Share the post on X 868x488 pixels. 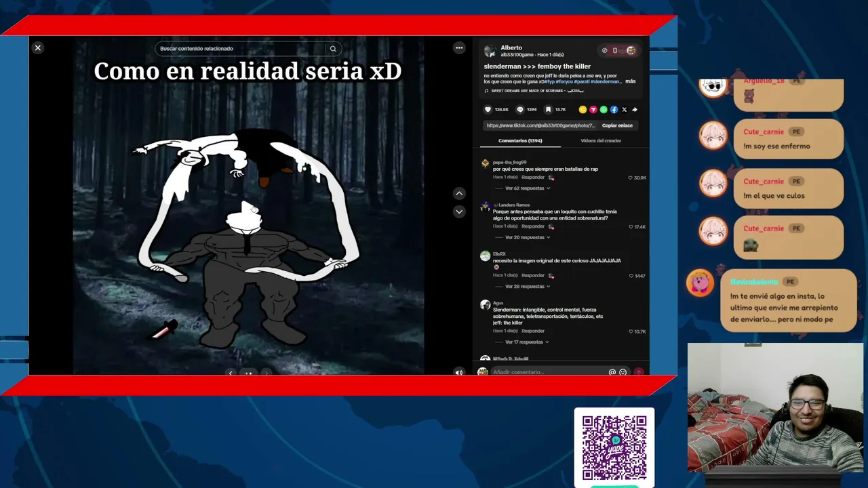tap(625, 109)
